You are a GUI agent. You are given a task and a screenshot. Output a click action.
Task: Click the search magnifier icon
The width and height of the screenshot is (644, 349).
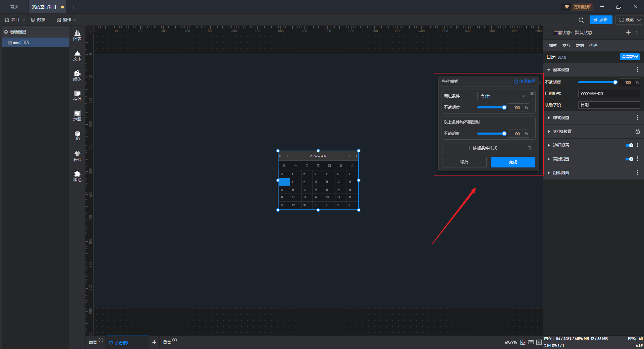pyautogui.click(x=581, y=20)
